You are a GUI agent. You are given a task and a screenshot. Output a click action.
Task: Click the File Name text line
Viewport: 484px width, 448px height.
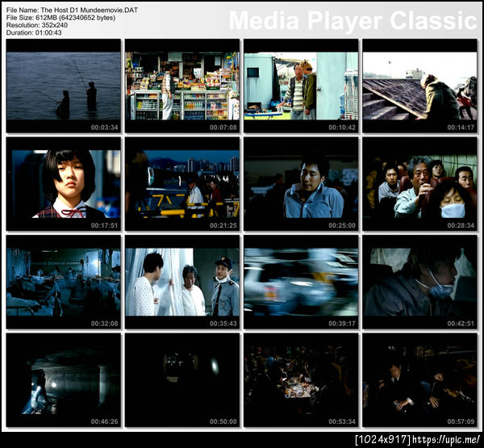coord(72,10)
